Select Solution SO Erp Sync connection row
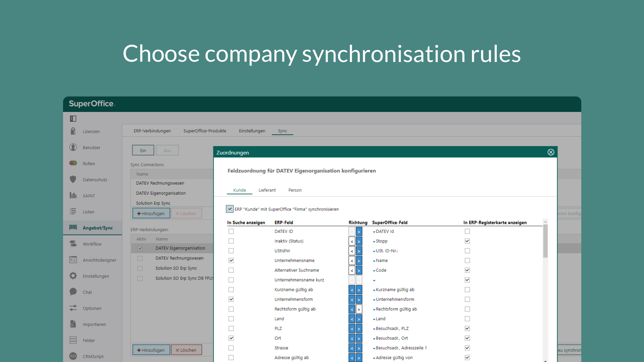This screenshot has height=362, width=644. pyautogui.click(x=172, y=268)
